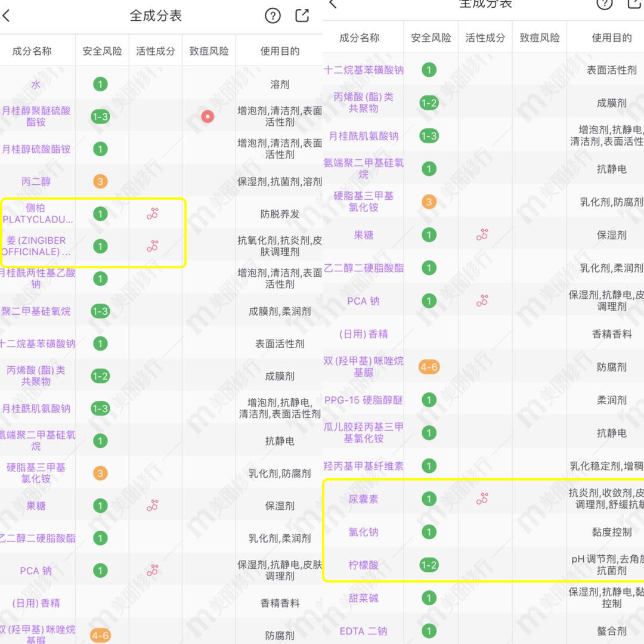Tap the orange 3 risk badge for 丙二醇
Viewport: 644px width, 644px height.
point(100,181)
